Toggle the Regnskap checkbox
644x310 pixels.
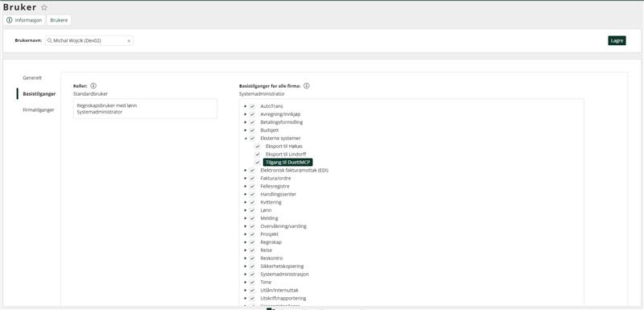(252, 242)
